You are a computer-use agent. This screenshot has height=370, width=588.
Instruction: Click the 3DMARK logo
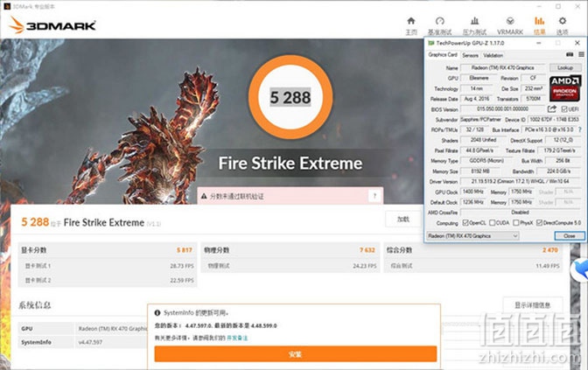(52, 25)
